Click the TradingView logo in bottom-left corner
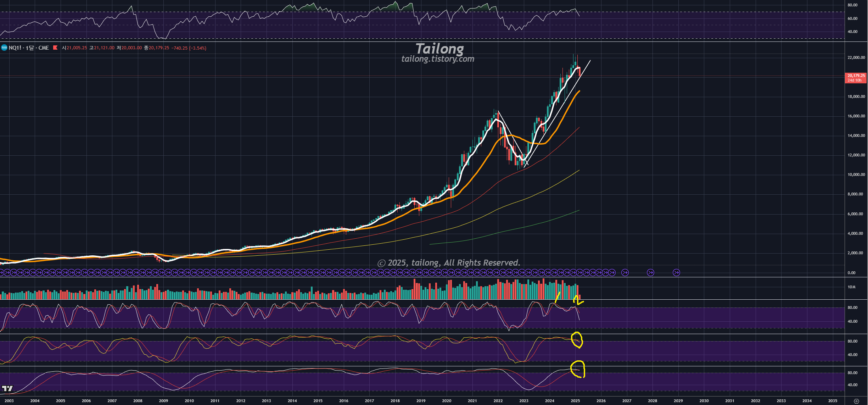Screen dimensions: 868x405 coord(7,388)
